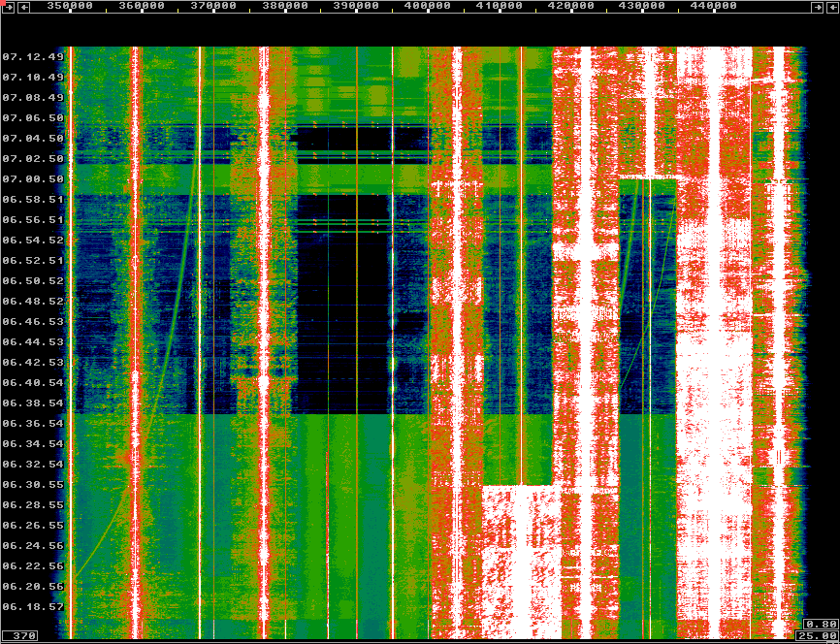Viewport: 840px width, 644px height.
Task: Click the left-arrow button at the top-right corner
Action: pyautogui.click(x=833, y=7)
